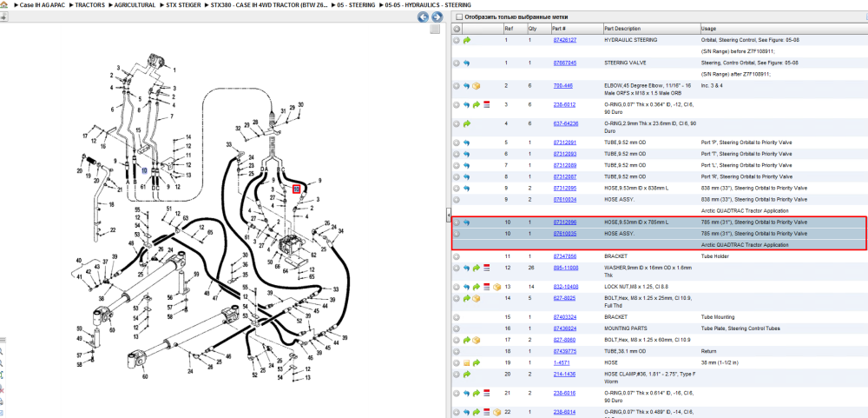
Task: Open part number link 87436024
Action: [565, 328]
